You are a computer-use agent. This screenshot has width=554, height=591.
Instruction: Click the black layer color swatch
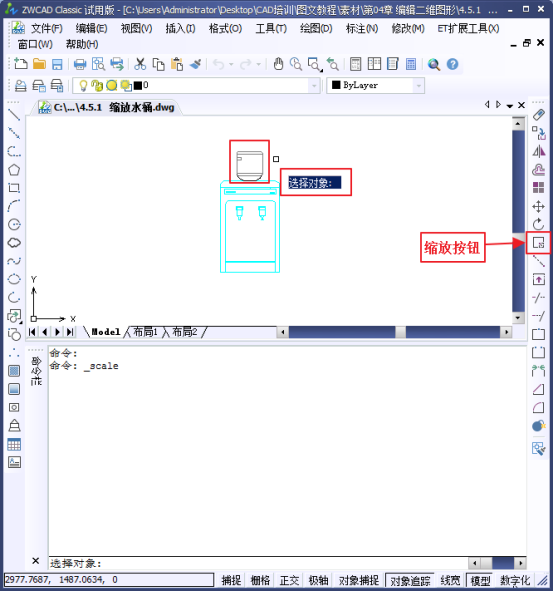138,86
